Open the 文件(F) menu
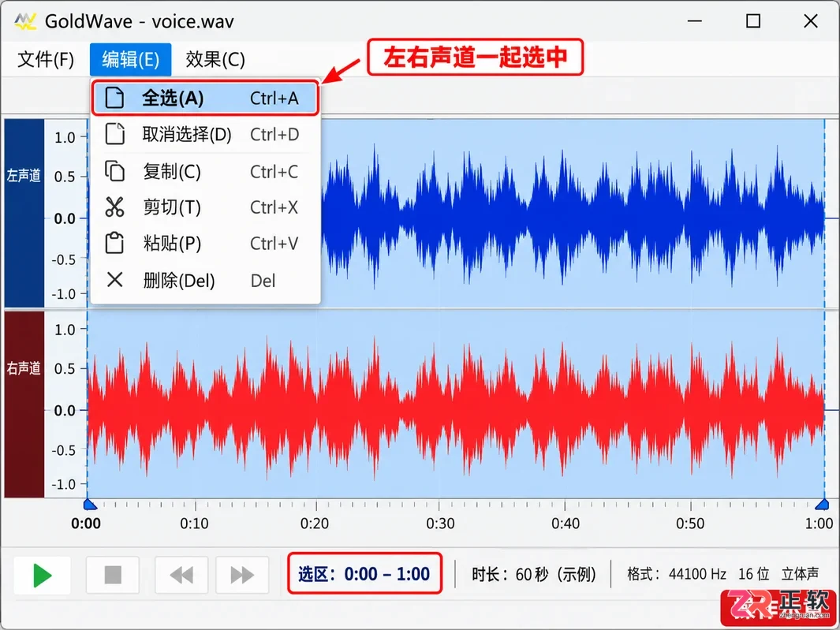This screenshot has height=630, width=840. (x=46, y=59)
